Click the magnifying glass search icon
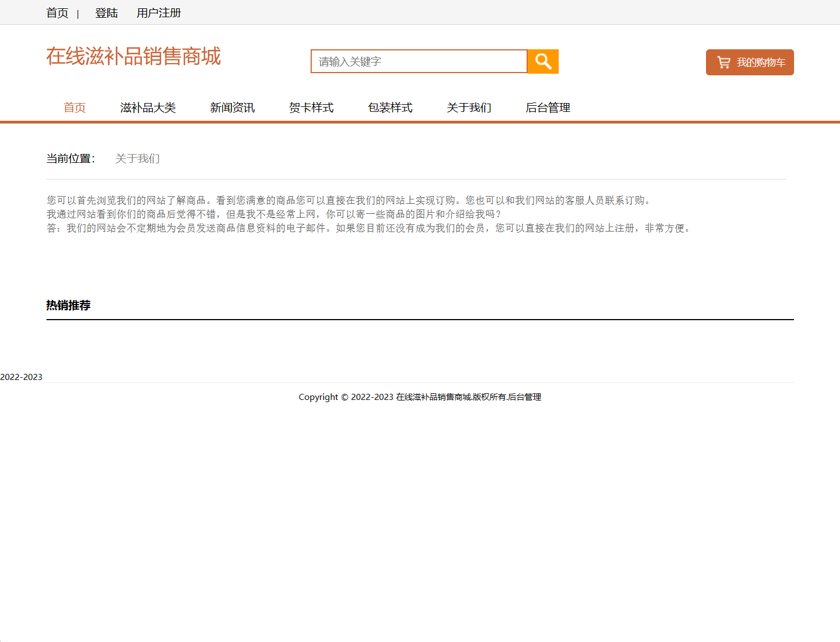 542,61
